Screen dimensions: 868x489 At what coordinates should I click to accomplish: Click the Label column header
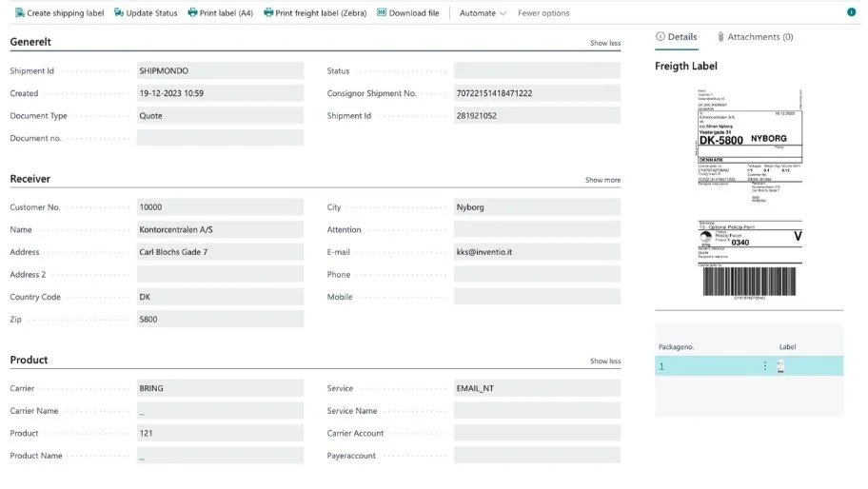[x=787, y=347]
